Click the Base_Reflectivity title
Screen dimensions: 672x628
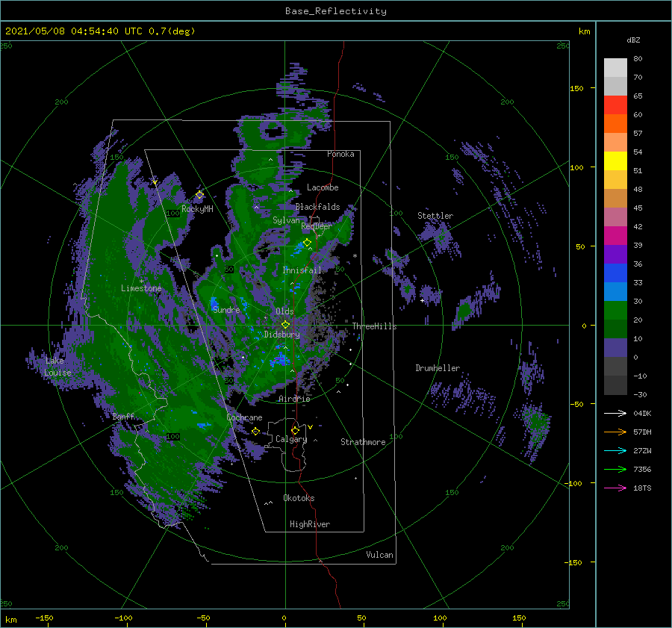click(336, 11)
